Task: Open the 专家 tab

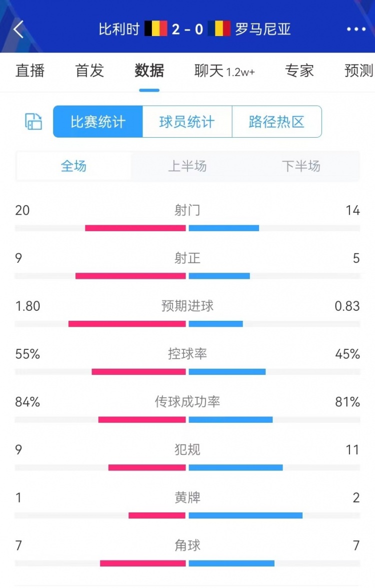Action: pos(299,71)
